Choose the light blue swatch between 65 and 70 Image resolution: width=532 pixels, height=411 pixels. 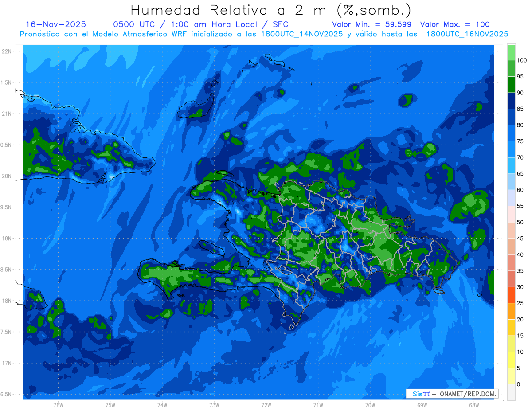coord(511,165)
